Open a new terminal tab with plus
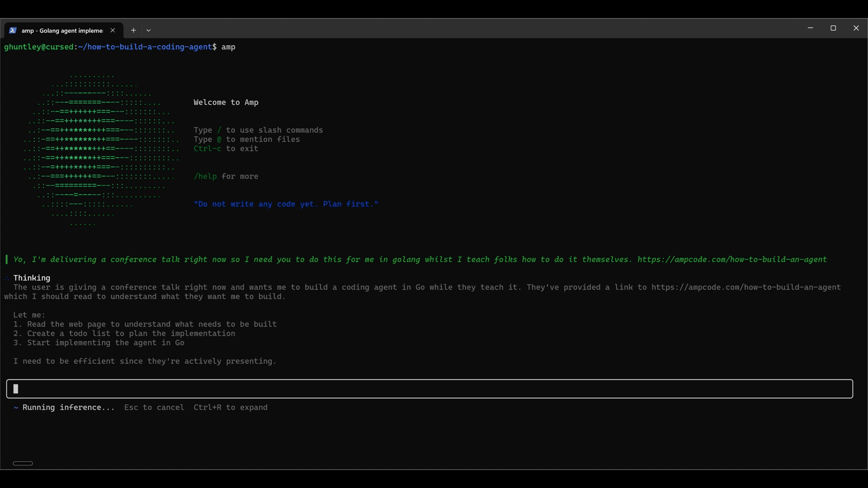The height and width of the screenshot is (488, 868). click(133, 30)
